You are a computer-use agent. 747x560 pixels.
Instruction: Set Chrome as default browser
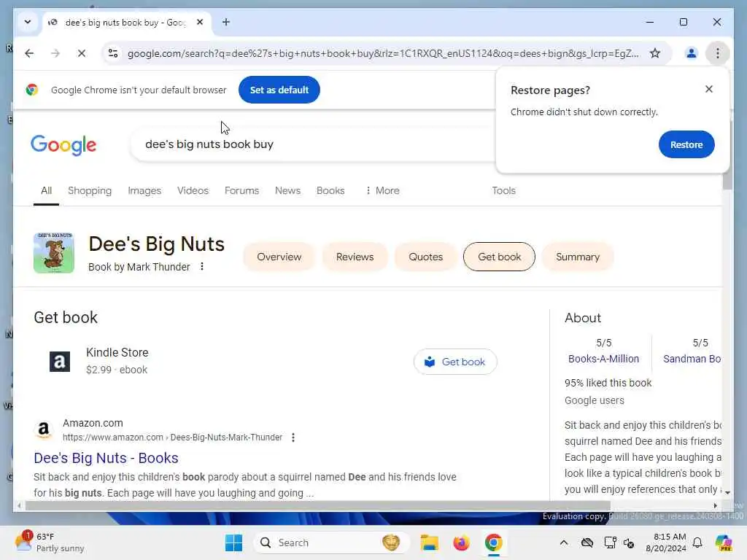pos(279,90)
